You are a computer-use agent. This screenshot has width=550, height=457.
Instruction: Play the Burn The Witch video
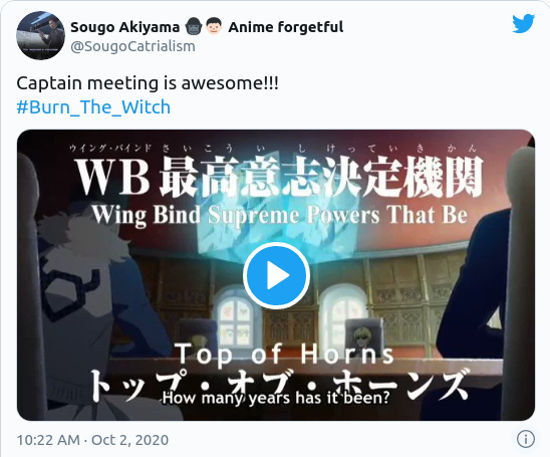coord(276,275)
